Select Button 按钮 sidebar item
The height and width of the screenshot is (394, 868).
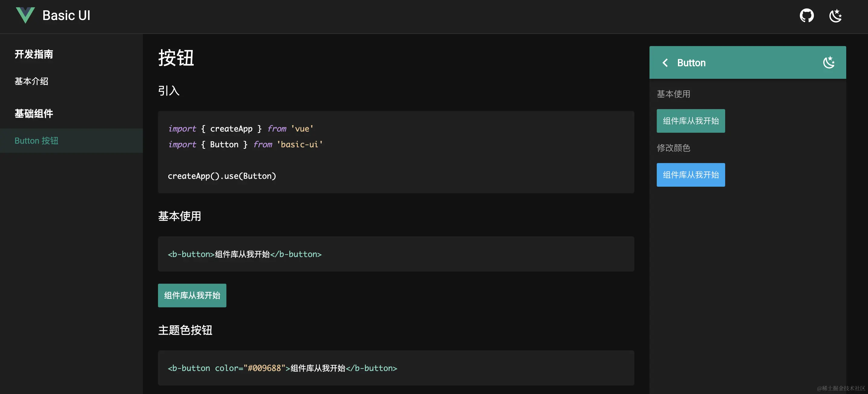[36, 141]
